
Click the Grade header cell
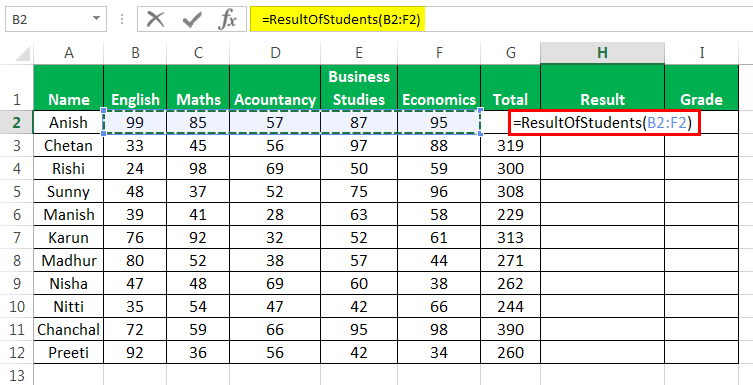pos(702,87)
